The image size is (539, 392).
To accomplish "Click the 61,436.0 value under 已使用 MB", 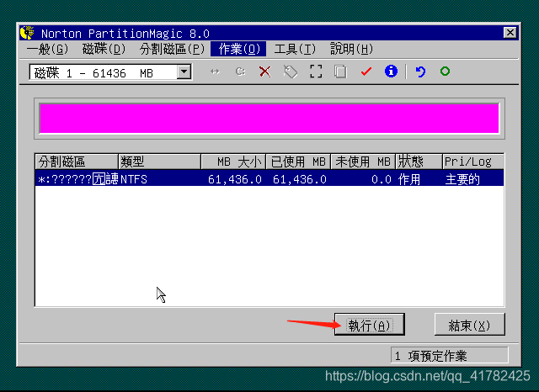I will pyautogui.click(x=300, y=179).
